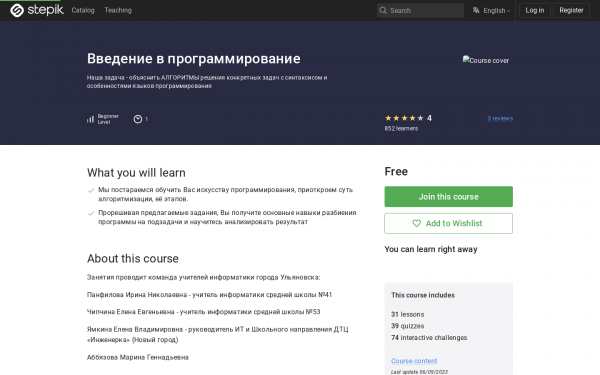Screen dimensions: 600x375
Task: Click the Free price label
Action: pyautogui.click(x=396, y=171)
